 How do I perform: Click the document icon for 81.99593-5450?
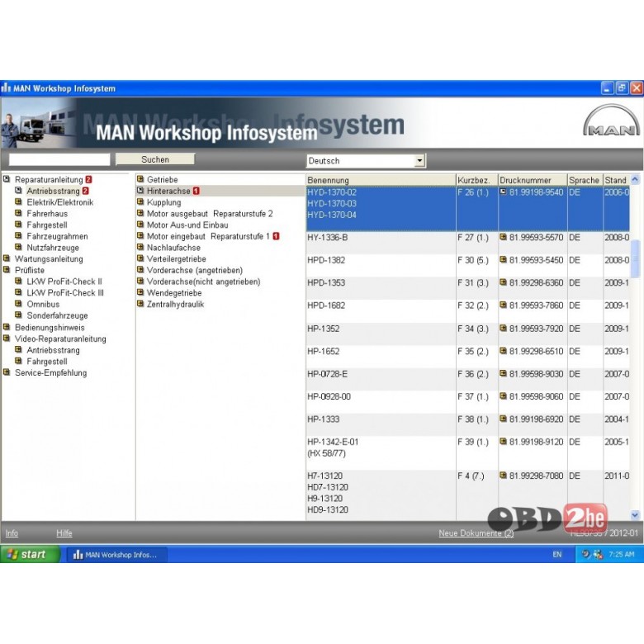click(x=503, y=259)
